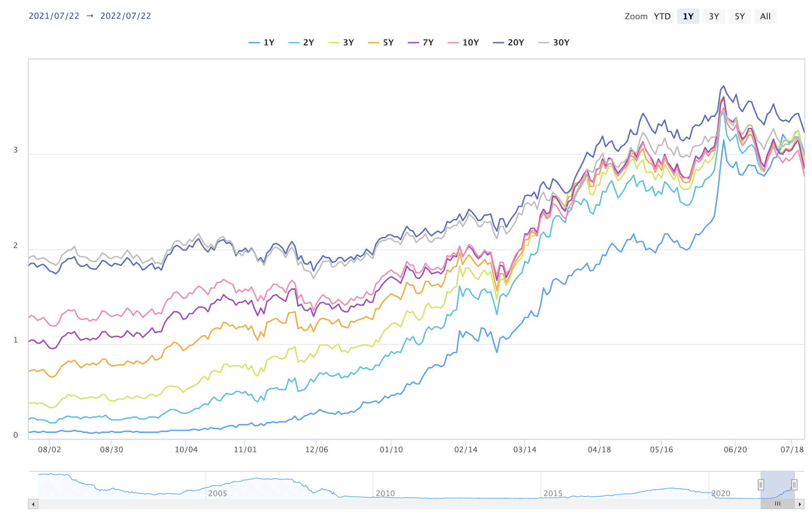Click the 2005 area in the navigator
The height and width of the screenshot is (516, 812).
[x=217, y=494]
